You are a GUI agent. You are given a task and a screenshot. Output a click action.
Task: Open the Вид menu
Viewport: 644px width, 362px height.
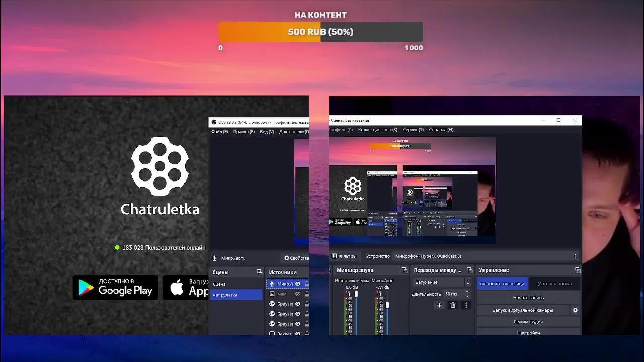267,132
